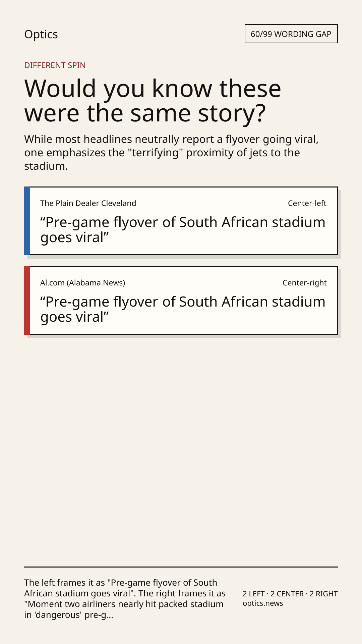Image resolution: width=362 pixels, height=644 pixels.
Task: Click the red bias stripe on second card
Action: point(27,300)
